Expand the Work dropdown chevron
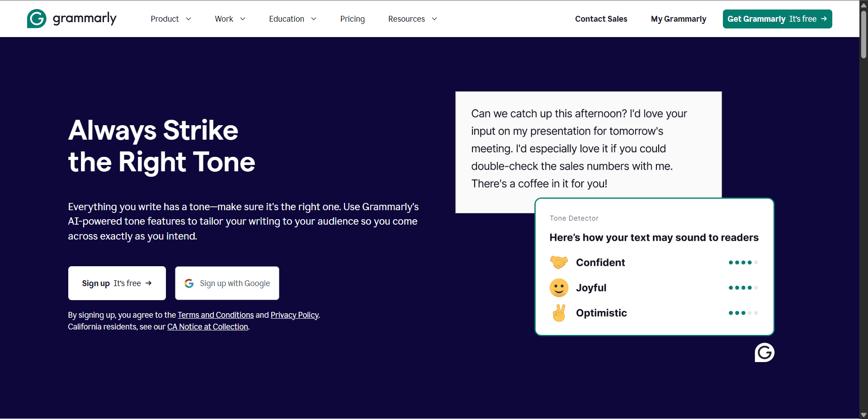The height and width of the screenshot is (419, 868). pyautogui.click(x=243, y=19)
